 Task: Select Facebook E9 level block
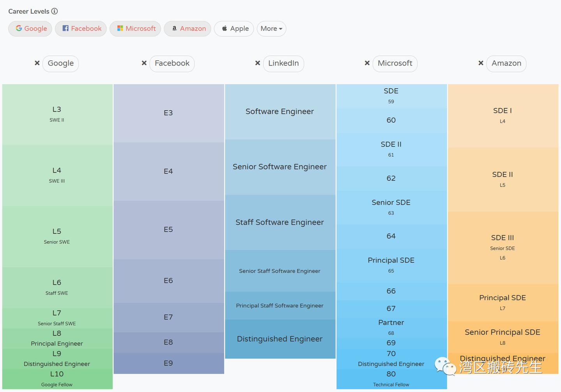coord(169,363)
